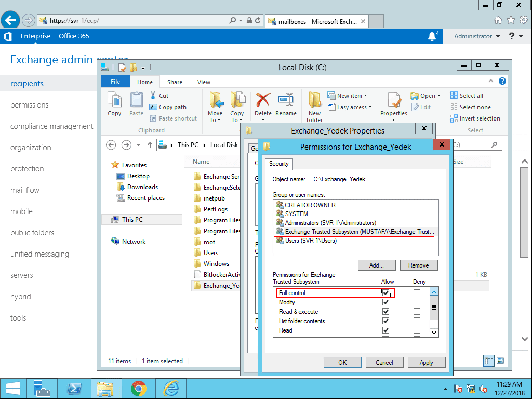Viewport: 532px width, 399px height.
Task: Open permissions in Exchange admin sidebar
Action: (30, 105)
